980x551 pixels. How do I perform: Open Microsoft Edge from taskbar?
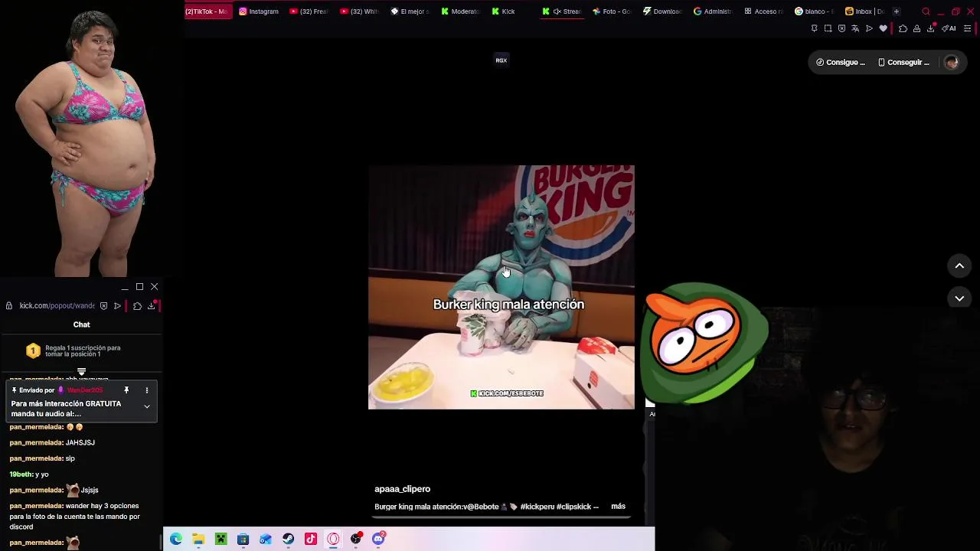tap(176, 540)
